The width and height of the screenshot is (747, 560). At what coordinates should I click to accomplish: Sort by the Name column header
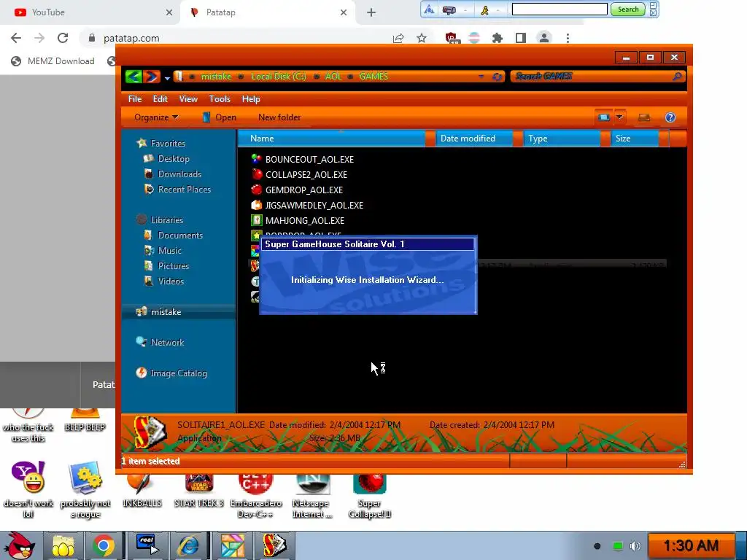(x=332, y=138)
